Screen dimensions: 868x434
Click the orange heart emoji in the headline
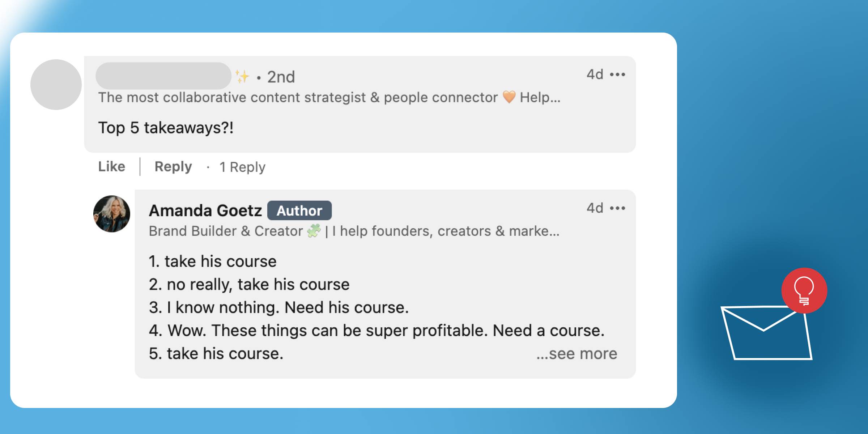click(x=509, y=97)
